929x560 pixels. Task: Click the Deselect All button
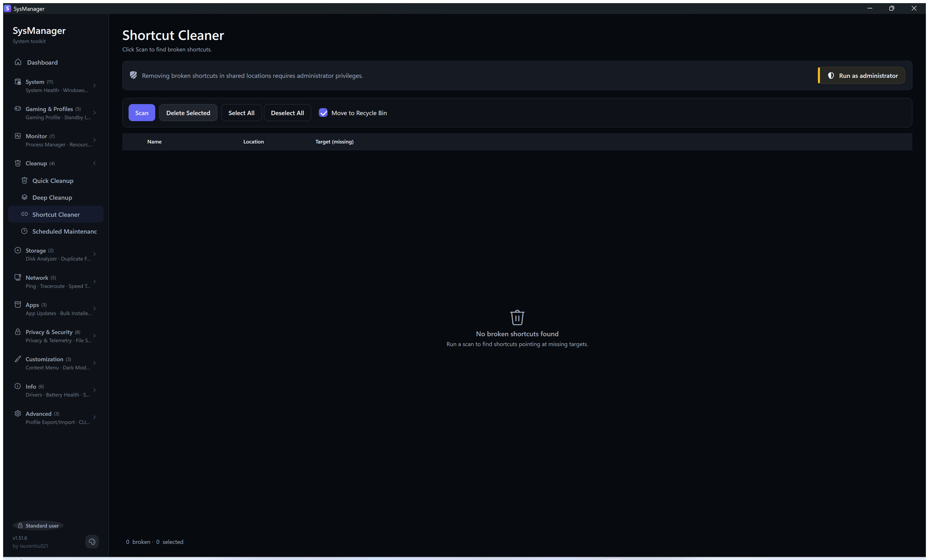(x=287, y=113)
